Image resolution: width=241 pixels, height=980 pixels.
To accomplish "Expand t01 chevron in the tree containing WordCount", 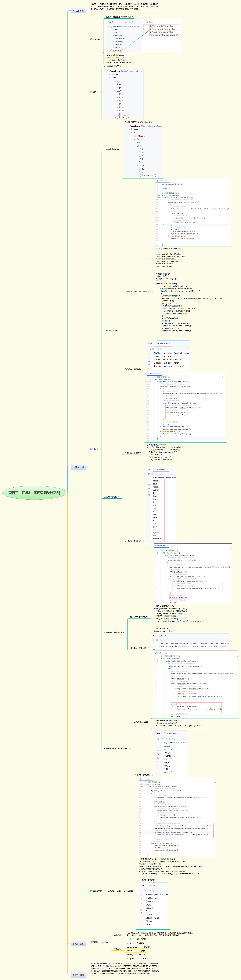I will 137,149.
